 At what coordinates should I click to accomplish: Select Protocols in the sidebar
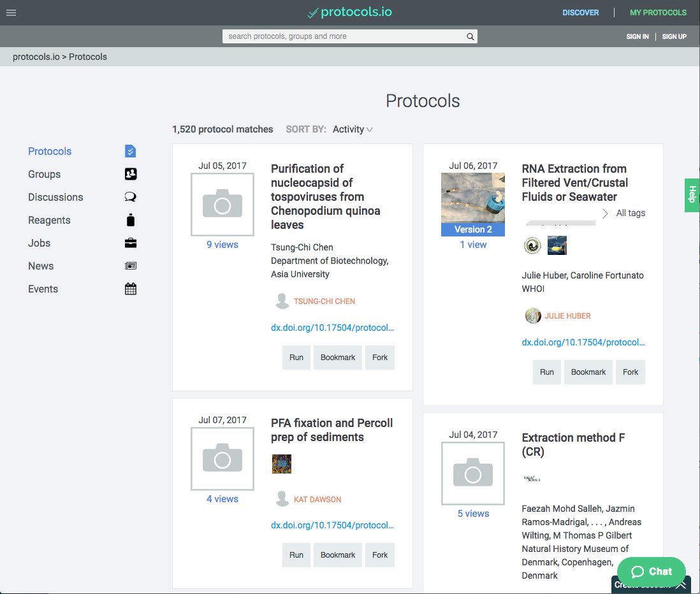(x=50, y=151)
